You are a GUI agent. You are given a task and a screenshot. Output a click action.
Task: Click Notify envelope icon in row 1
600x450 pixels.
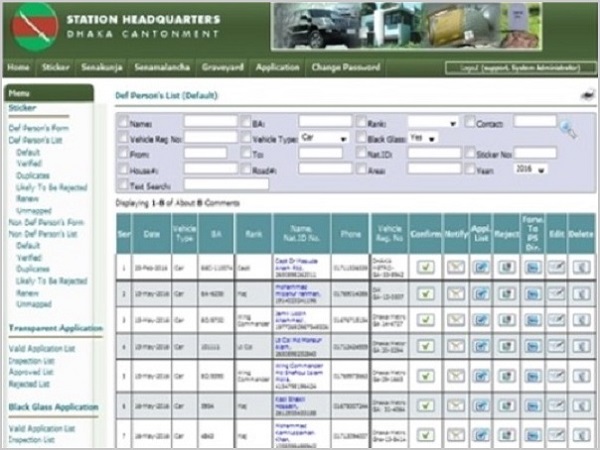pos(456,267)
